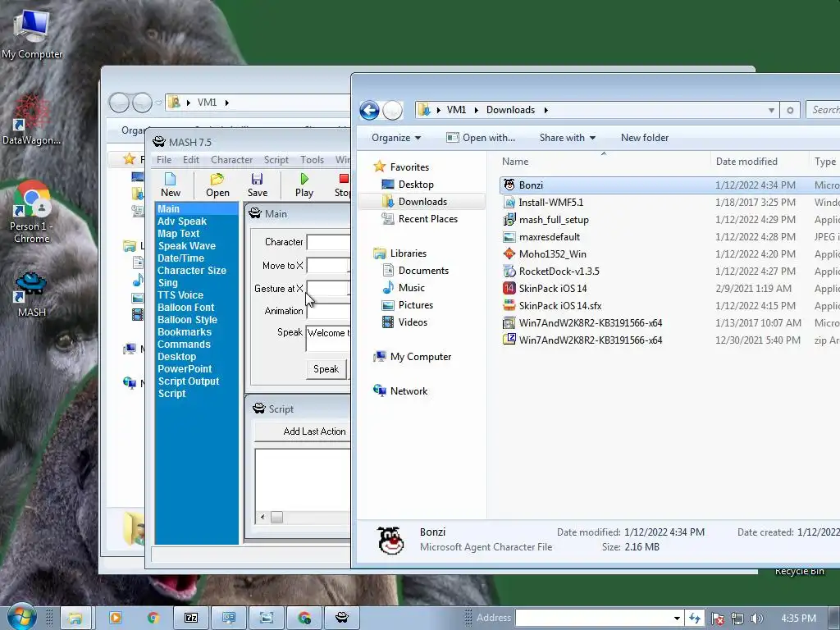The width and height of the screenshot is (840, 630).
Task: Click the red flag action center tray icon
Action: tap(718, 619)
